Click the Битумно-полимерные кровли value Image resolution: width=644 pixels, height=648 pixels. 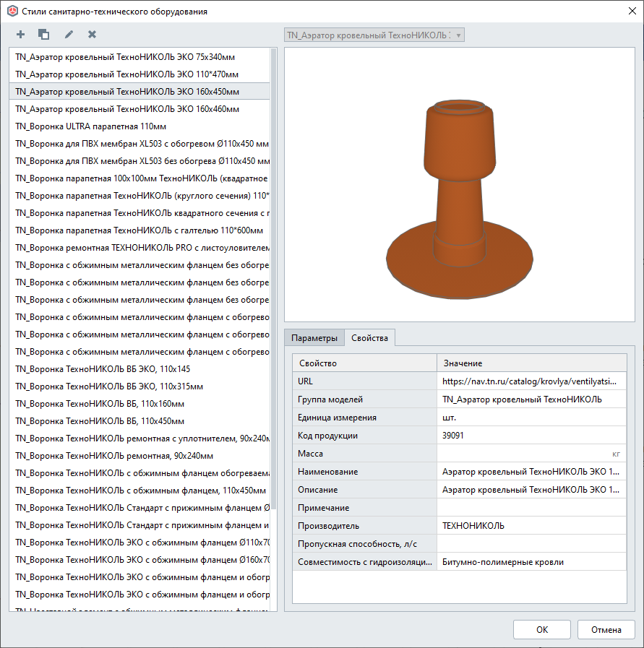[531, 562]
